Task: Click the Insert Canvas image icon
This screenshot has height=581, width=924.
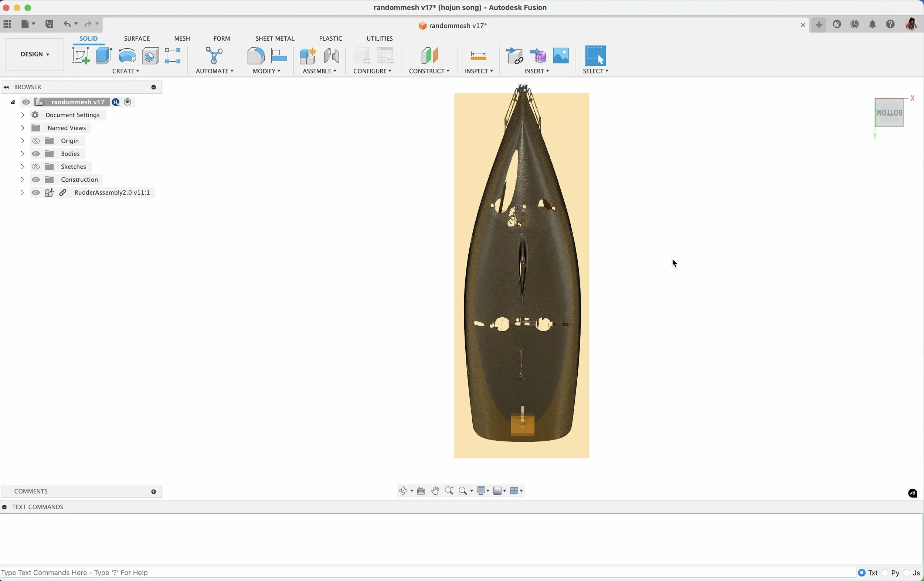Action: click(x=561, y=56)
